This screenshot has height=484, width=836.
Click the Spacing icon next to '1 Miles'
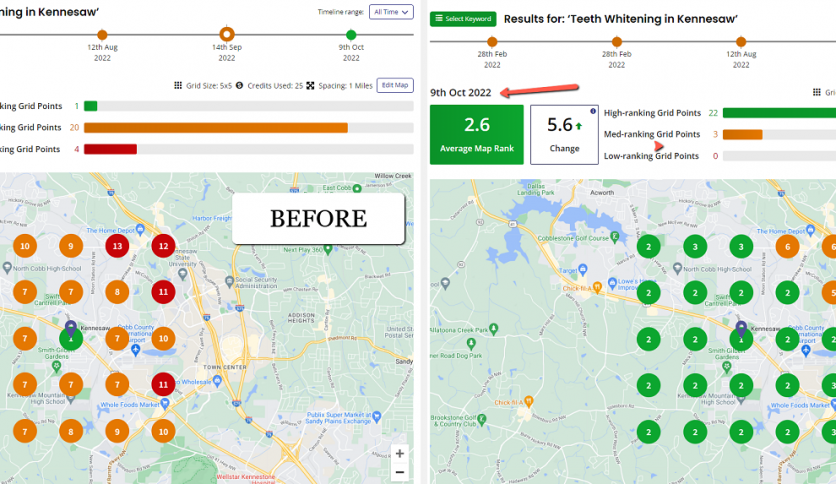310,86
